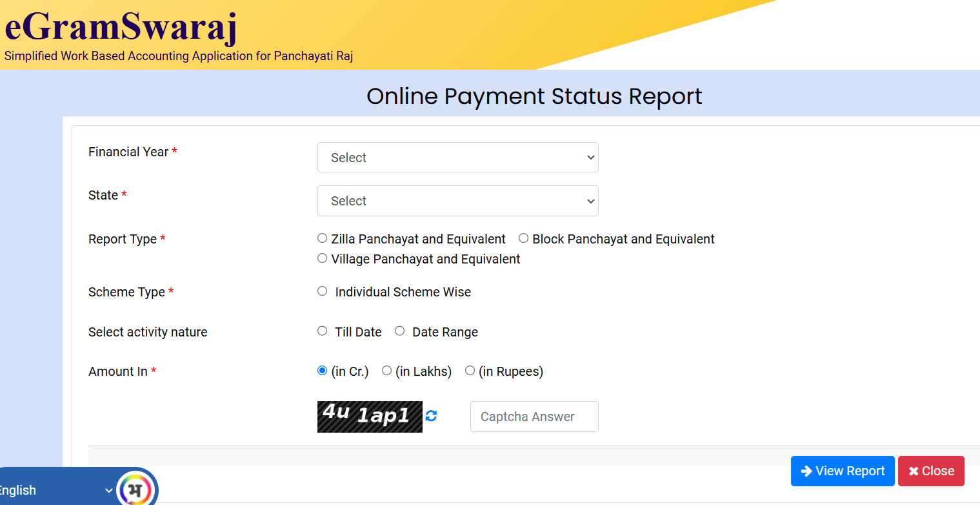This screenshot has width=980, height=505.
Task: Click the Select activity nature label
Action: pos(148,332)
